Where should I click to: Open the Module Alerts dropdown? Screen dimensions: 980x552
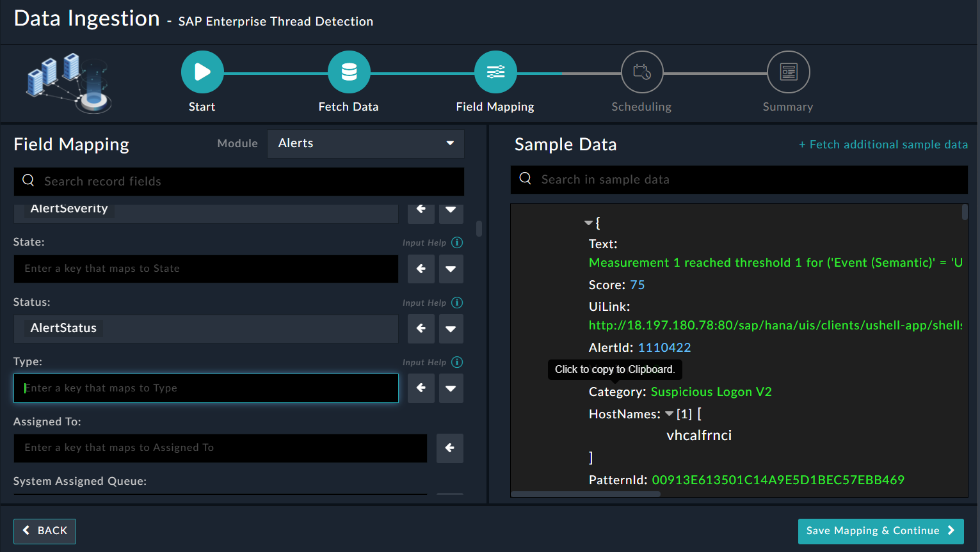(x=365, y=143)
